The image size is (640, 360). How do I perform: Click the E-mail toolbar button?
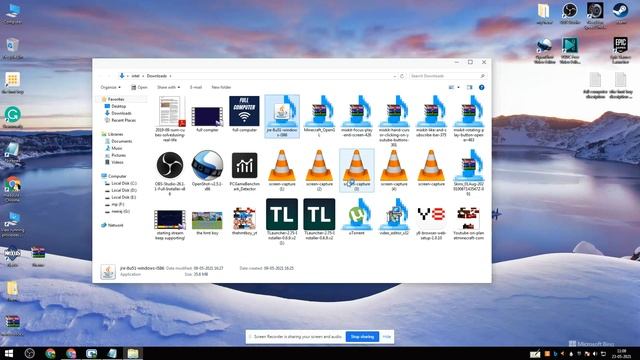tap(196, 87)
